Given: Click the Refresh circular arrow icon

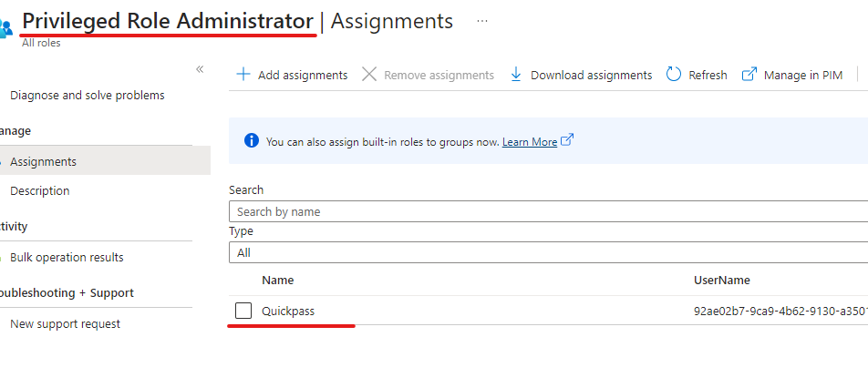Looking at the screenshot, I should point(674,75).
